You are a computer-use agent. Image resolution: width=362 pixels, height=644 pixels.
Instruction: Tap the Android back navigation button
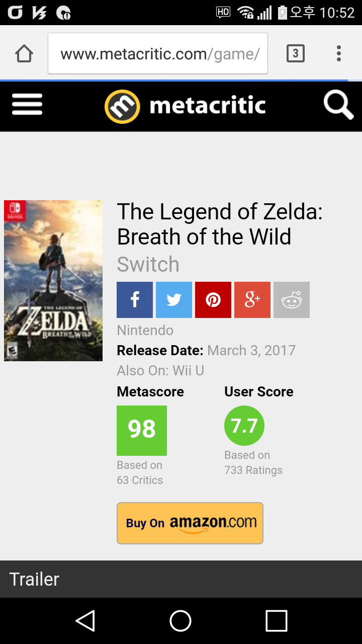click(x=85, y=621)
